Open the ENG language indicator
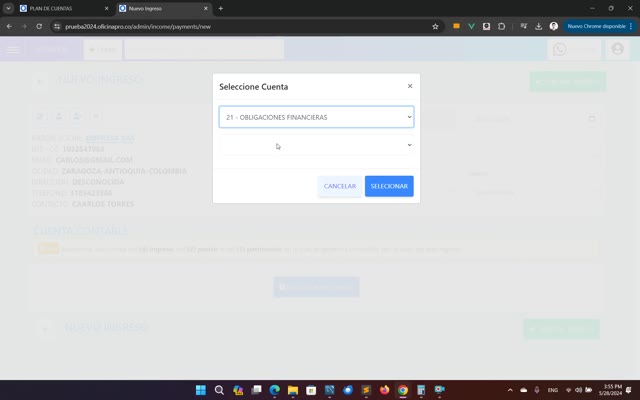 click(553, 390)
